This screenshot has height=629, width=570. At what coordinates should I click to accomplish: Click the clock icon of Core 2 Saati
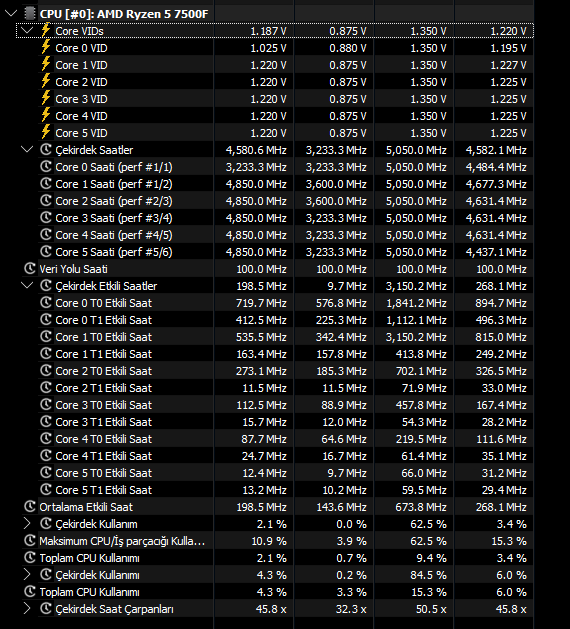point(46,201)
